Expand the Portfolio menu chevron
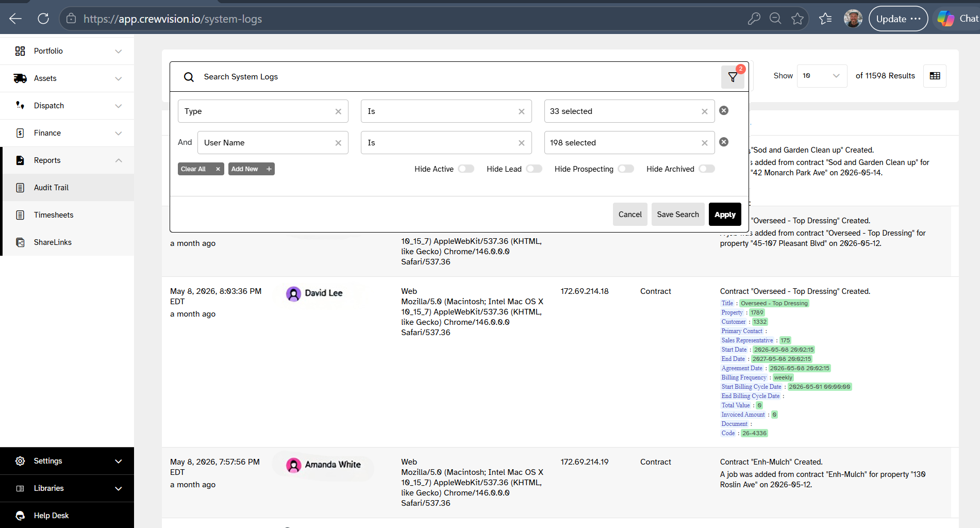 [119, 51]
